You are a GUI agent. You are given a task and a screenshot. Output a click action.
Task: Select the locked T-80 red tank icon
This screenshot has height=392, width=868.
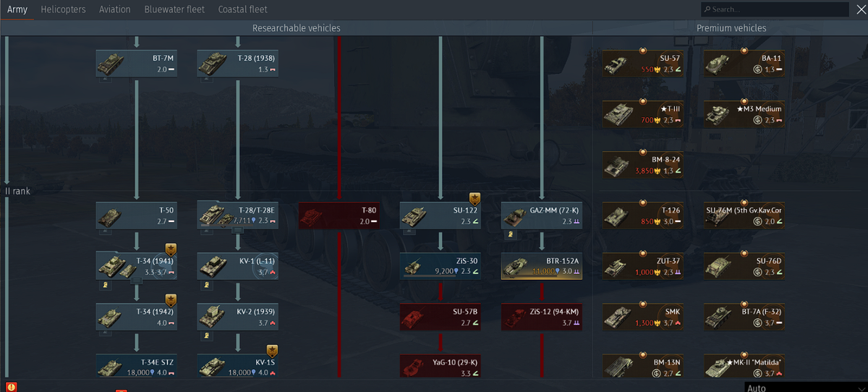314,215
